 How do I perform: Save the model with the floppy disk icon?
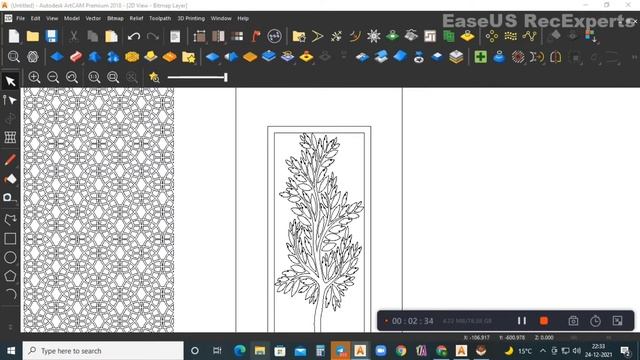coord(51,36)
